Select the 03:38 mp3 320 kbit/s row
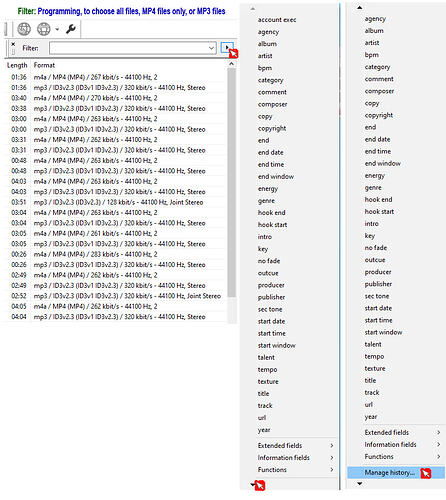Image resolution: width=446 pixels, height=500 pixels. (115, 108)
